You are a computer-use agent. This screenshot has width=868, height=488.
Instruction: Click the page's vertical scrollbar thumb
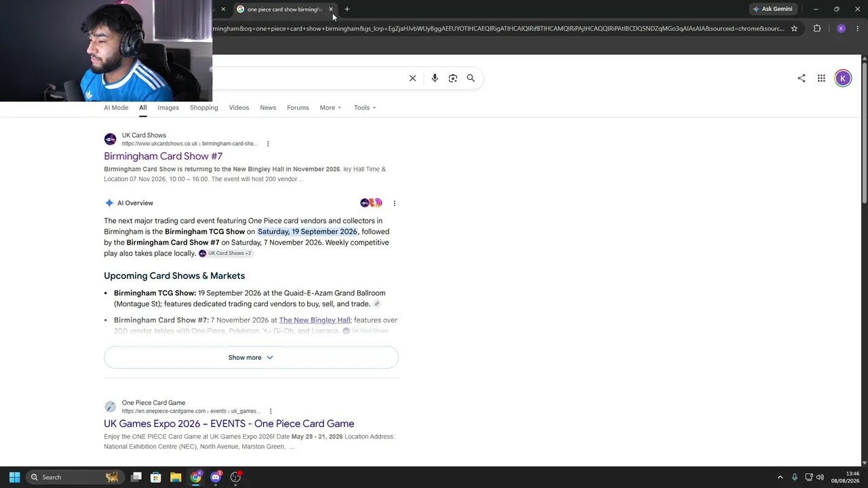(x=865, y=132)
